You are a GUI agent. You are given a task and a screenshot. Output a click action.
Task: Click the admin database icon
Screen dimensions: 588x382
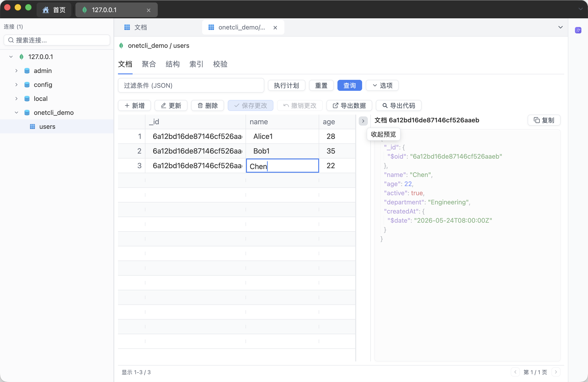27,71
